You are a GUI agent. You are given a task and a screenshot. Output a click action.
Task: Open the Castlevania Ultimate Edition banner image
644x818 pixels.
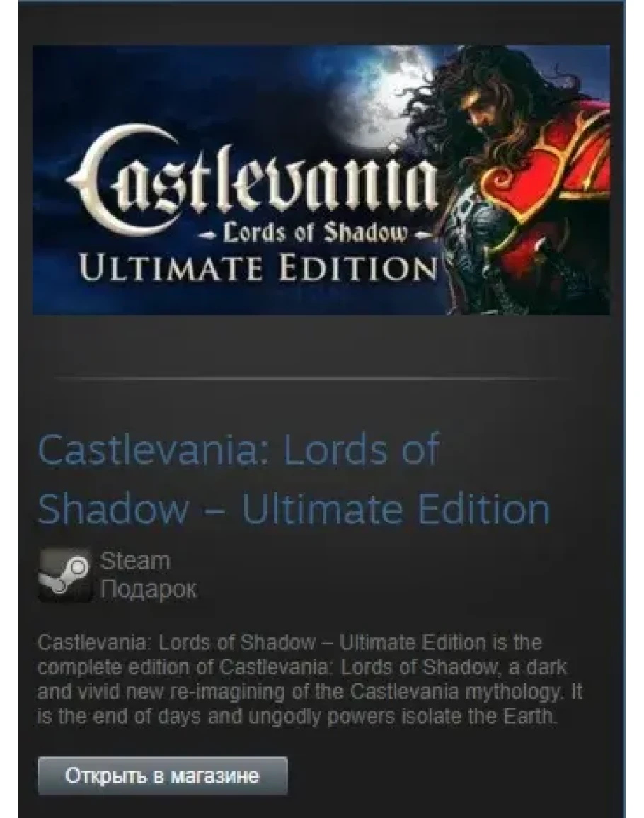[x=321, y=180]
